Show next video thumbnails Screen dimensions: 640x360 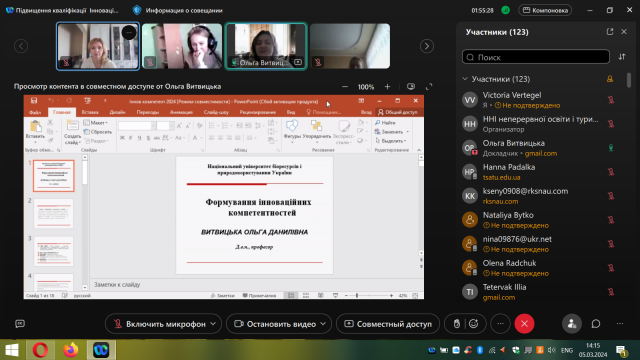[427, 46]
